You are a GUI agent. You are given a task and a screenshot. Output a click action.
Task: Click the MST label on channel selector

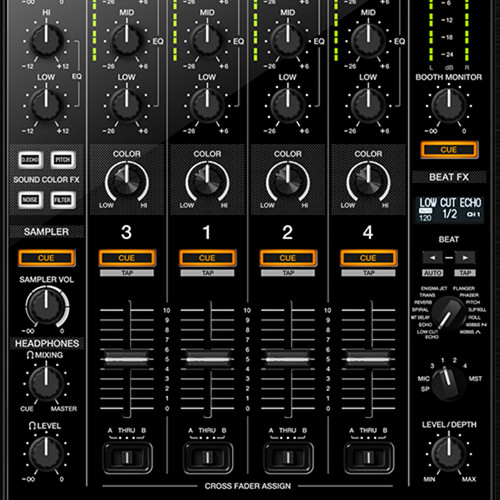coord(475,379)
